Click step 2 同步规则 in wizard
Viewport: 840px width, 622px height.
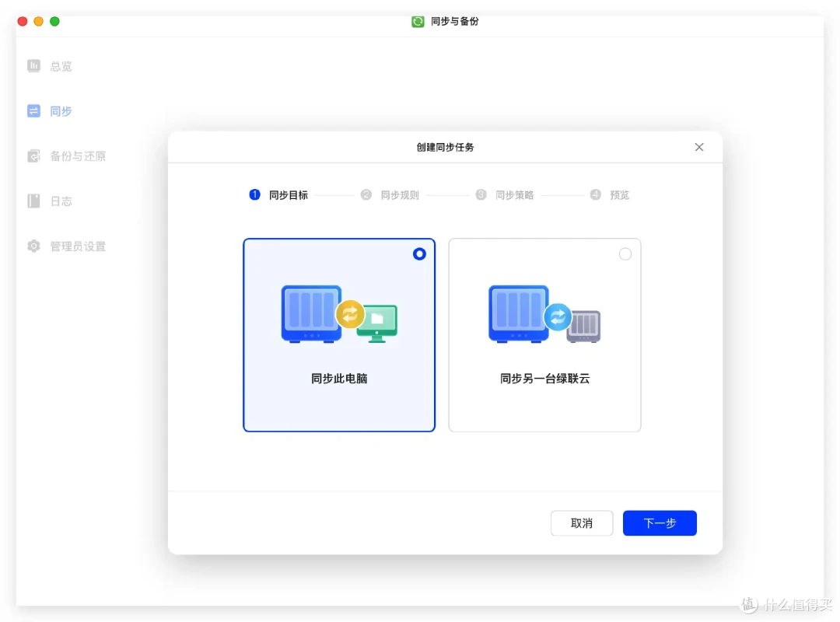pyautogui.click(x=390, y=195)
